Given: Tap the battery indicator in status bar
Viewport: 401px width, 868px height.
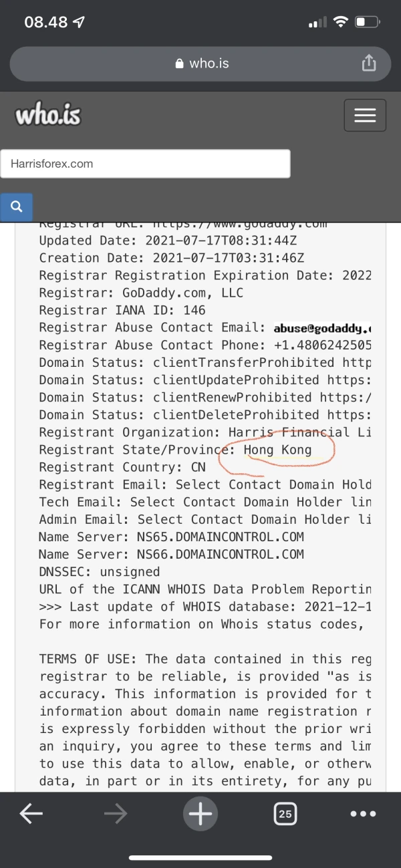Looking at the screenshot, I should [x=367, y=22].
